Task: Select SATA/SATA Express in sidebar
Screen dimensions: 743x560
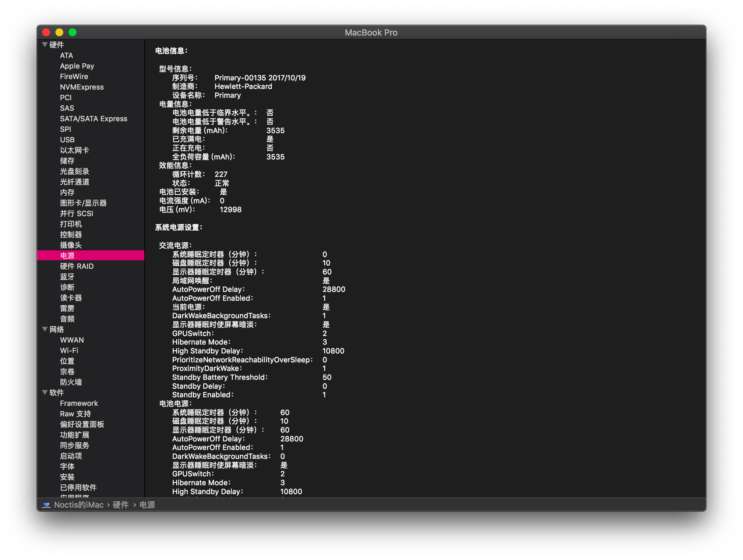Action: click(x=93, y=119)
